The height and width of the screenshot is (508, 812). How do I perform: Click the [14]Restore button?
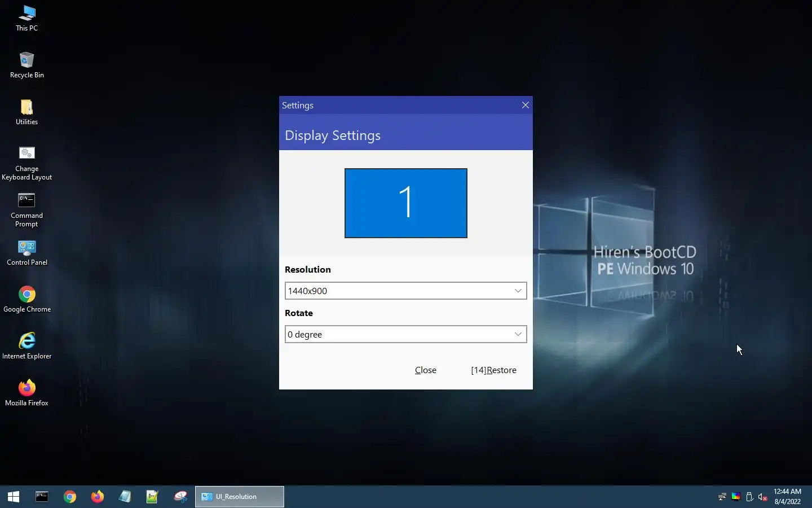coord(494,370)
